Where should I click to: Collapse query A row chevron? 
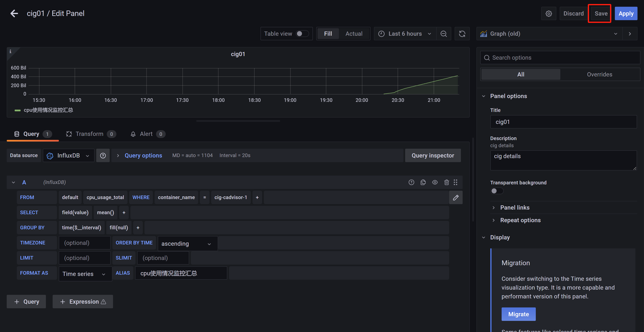tap(13, 182)
